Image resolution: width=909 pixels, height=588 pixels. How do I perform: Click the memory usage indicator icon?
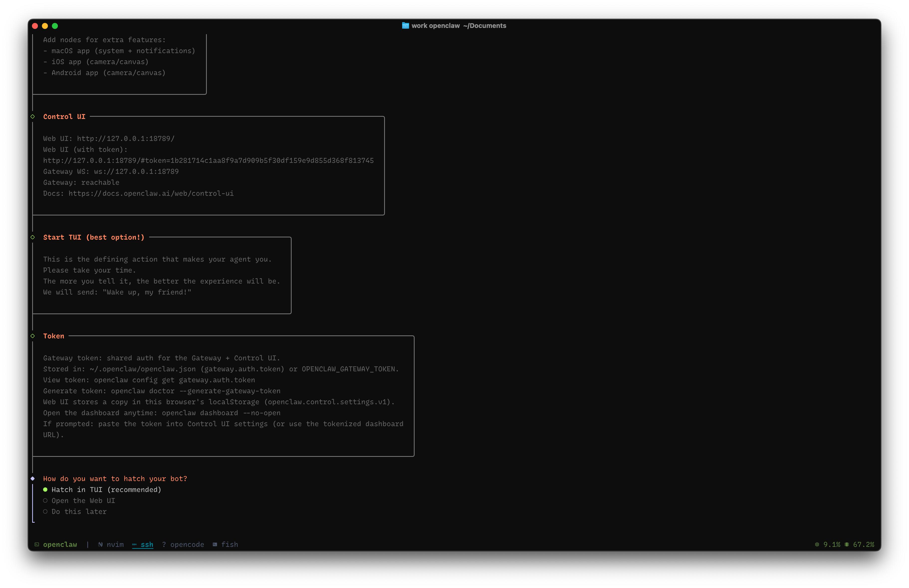coord(847,544)
